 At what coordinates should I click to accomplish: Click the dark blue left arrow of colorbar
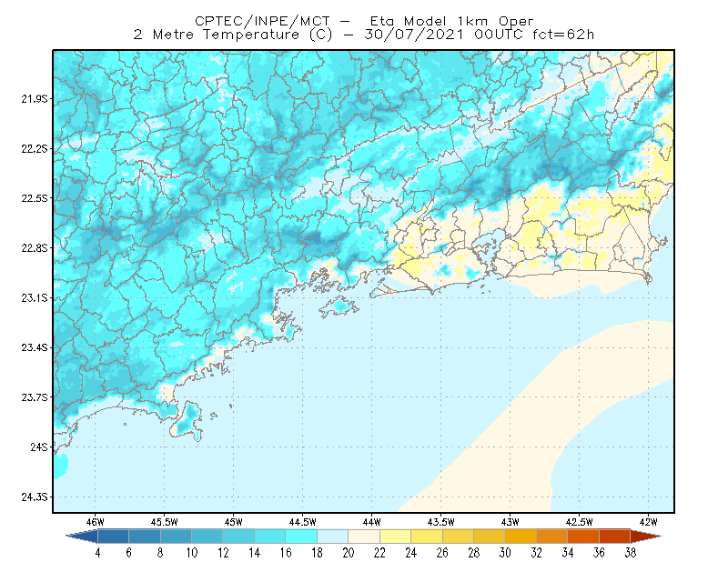coord(82,536)
